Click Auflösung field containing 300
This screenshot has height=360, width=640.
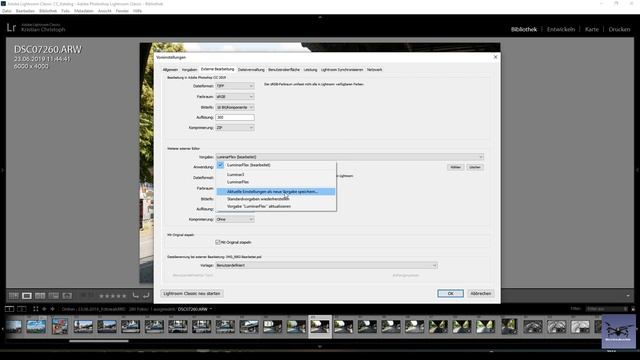(x=235, y=118)
